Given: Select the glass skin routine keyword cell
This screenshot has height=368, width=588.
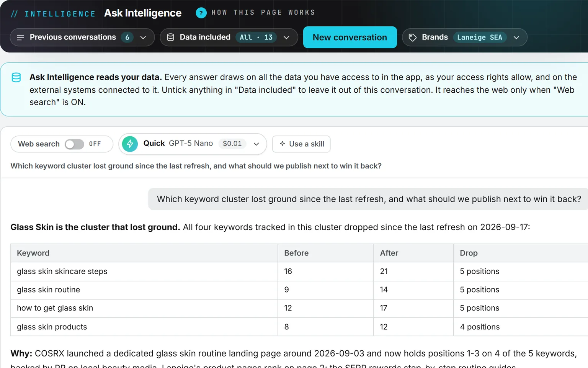Looking at the screenshot, I should [144, 290].
